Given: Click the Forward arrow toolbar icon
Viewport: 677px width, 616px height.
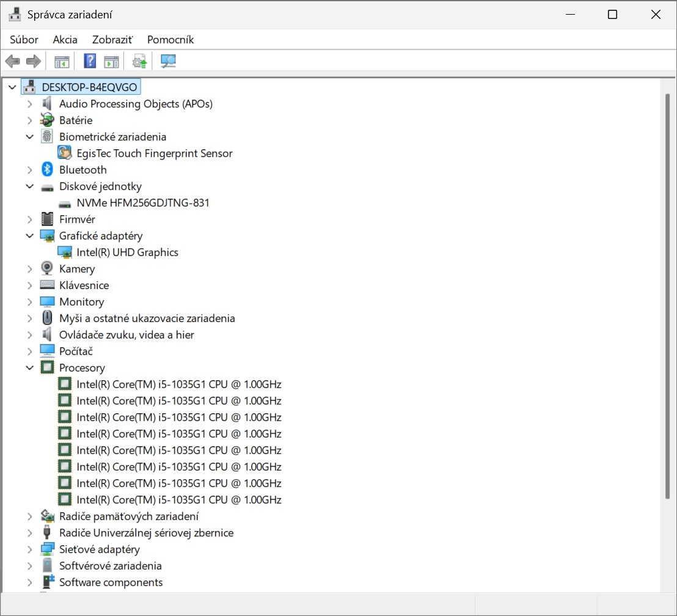Looking at the screenshot, I should [x=34, y=61].
